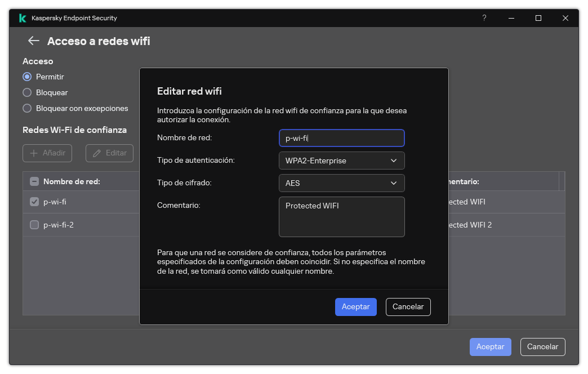Select the Bloquear access option

(x=26, y=92)
